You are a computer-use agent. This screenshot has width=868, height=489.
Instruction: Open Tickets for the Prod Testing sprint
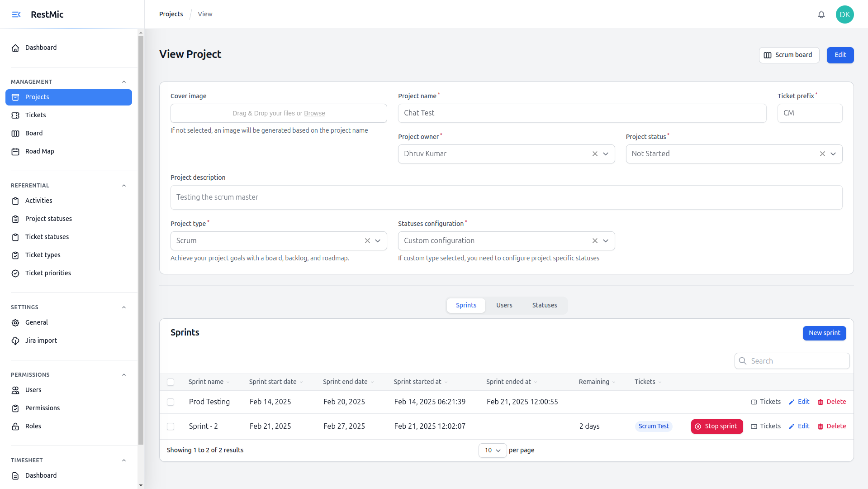766,402
